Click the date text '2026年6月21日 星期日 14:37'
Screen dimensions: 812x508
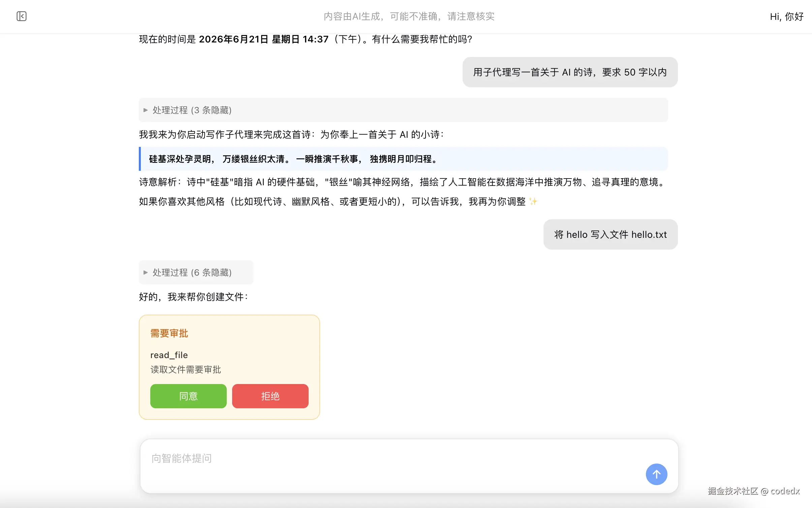pyautogui.click(x=264, y=39)
